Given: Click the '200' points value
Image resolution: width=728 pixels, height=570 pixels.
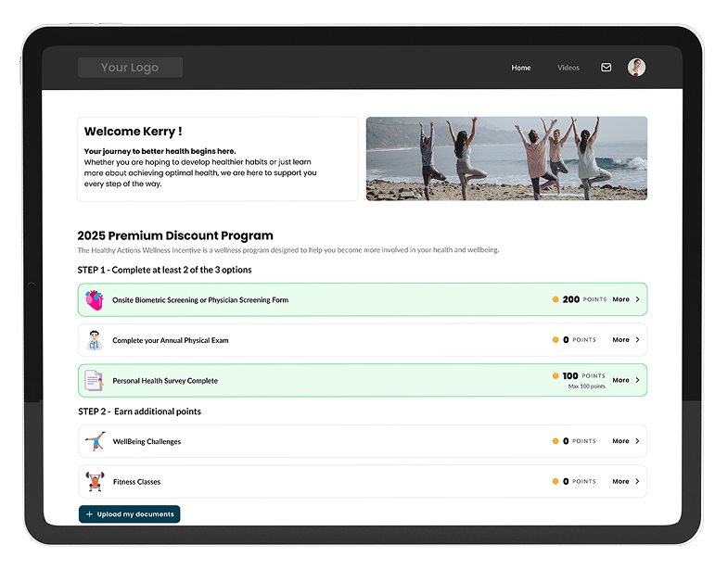Looking at the screenshot, I should [571, 299].
